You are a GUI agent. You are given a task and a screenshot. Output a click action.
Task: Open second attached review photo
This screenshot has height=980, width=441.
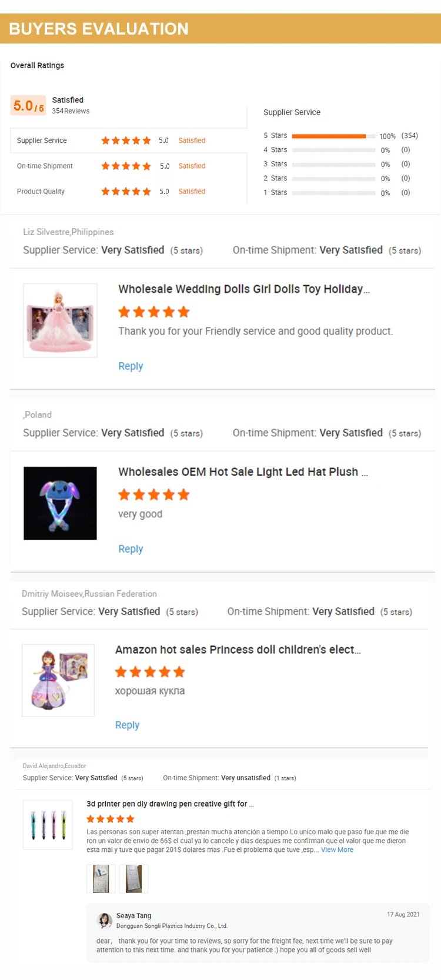point(133,878)
